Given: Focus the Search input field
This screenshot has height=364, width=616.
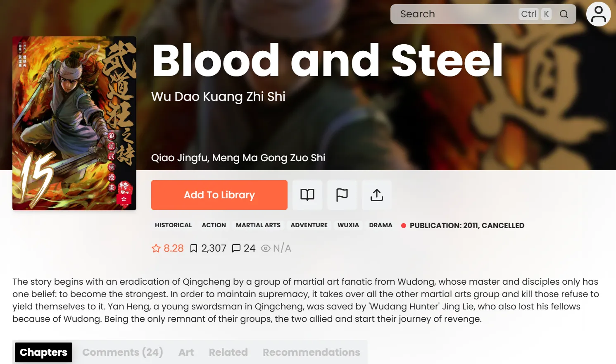Looking at the screenshot, I should (454, 14).
